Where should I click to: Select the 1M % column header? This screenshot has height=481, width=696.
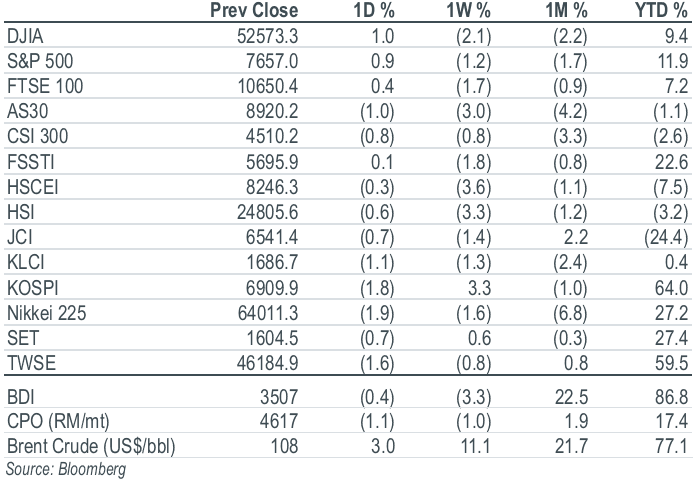[566, 11]
